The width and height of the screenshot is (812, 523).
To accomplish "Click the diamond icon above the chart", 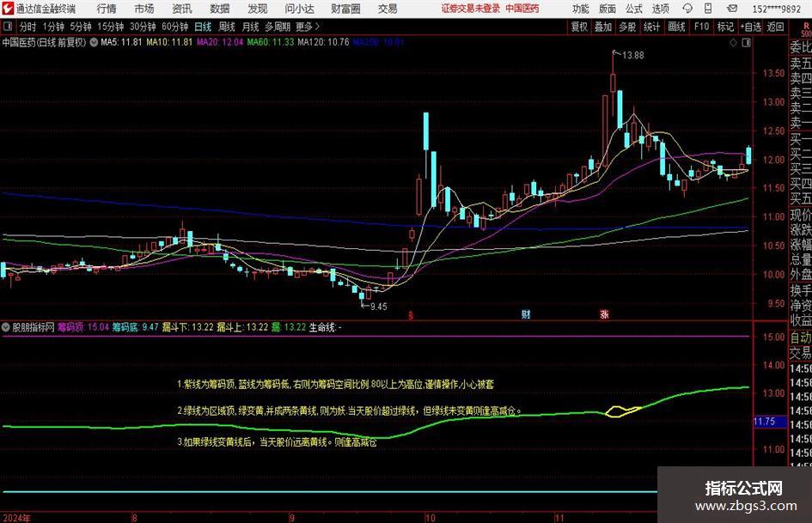I will 733,43.
